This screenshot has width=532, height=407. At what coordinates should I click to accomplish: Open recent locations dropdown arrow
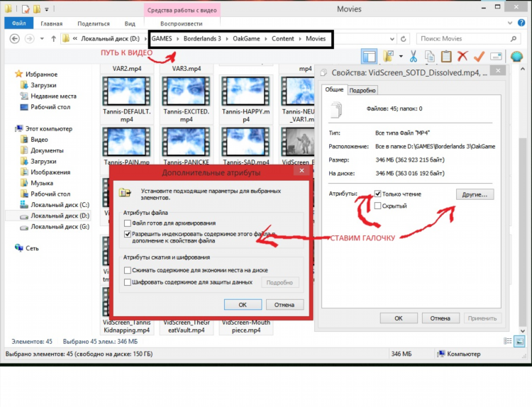(x=42, y=39)
